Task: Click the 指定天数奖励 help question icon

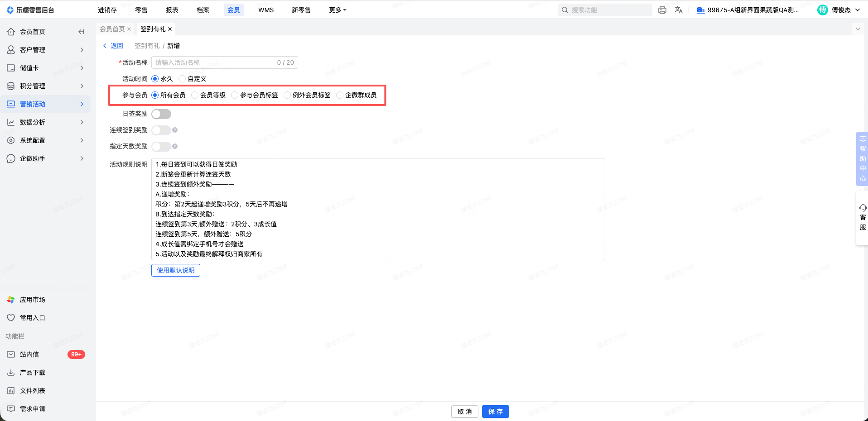Action: 175,146
